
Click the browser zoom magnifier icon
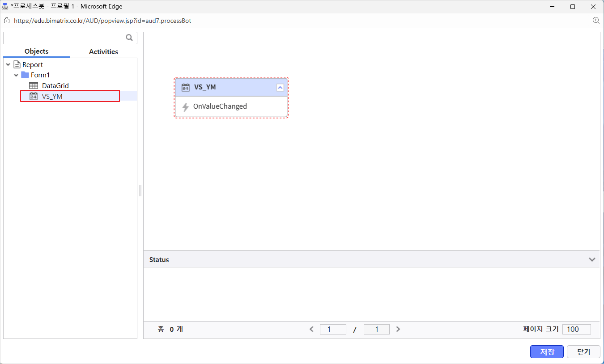(x=596, y=21)
